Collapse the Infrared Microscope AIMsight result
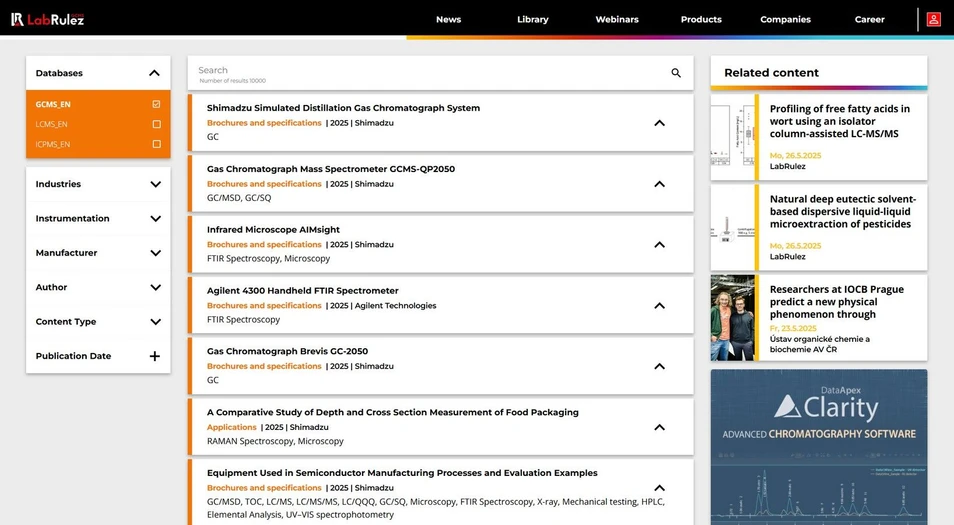954x525 pixels. (659, 245)
